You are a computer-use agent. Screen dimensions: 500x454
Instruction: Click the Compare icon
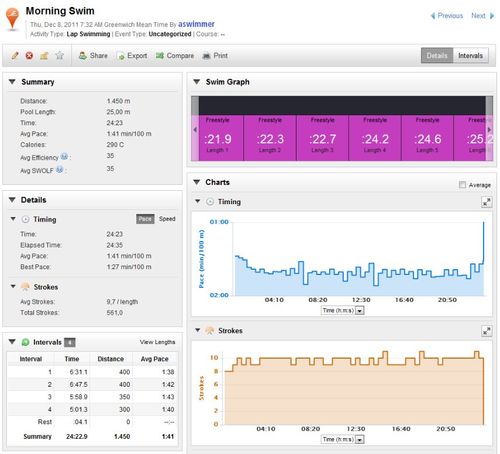coord(160,56)
